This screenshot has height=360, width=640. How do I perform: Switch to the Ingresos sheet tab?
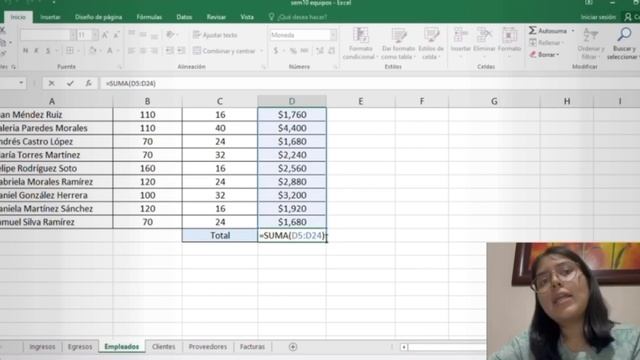(x=42, y=347)
